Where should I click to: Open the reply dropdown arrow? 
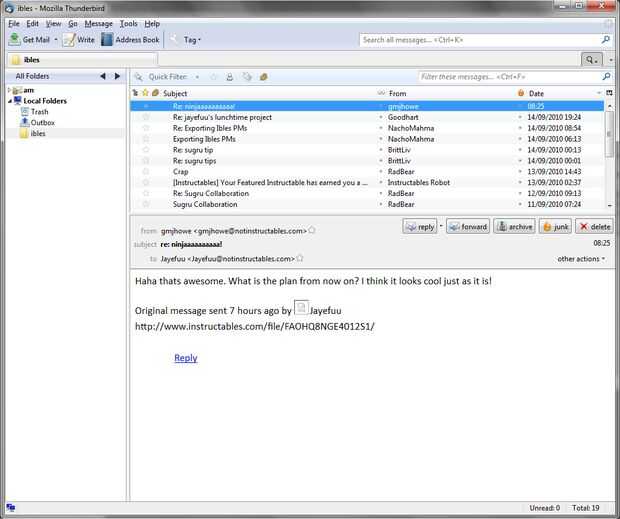tap(441, 226)
